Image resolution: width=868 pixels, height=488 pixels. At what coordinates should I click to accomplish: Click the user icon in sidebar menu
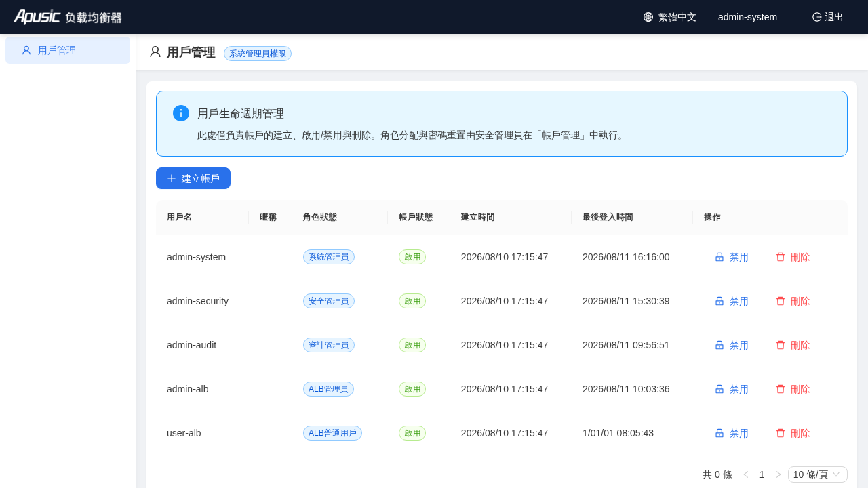click(26, 50)
